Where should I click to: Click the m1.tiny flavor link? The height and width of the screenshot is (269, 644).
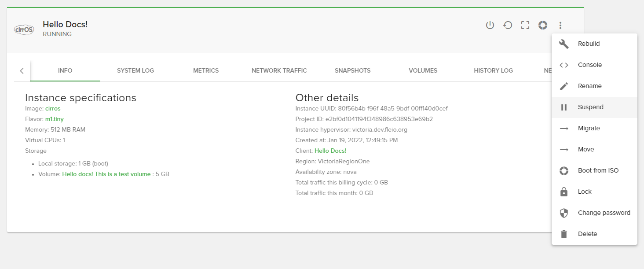(55, 119)
